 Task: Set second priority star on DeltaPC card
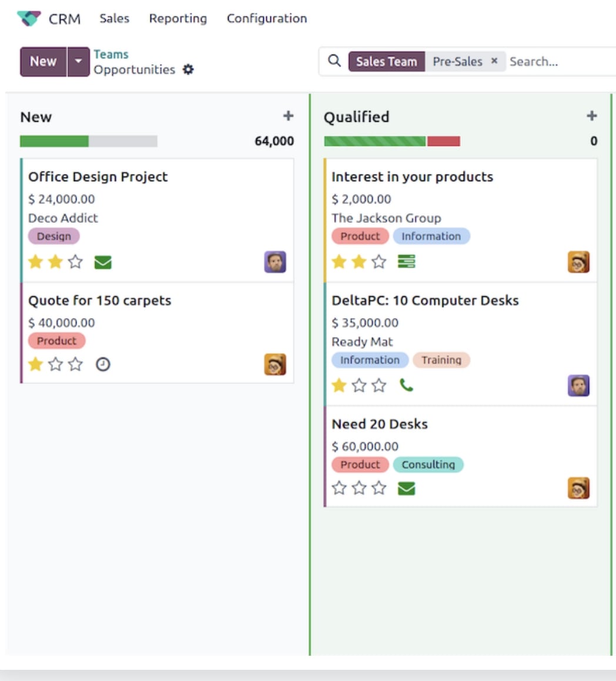click(359, 385)
